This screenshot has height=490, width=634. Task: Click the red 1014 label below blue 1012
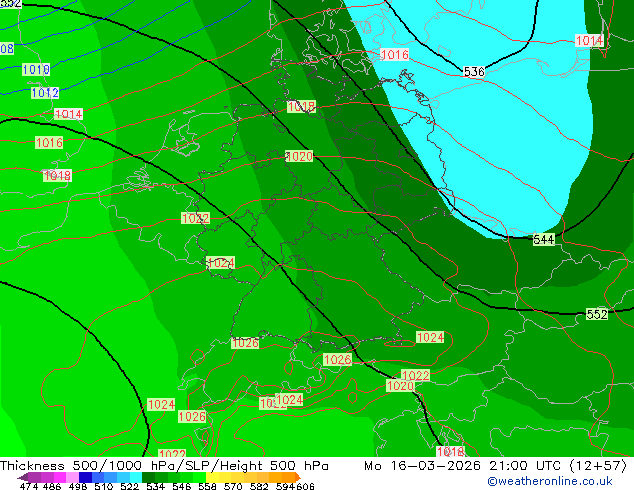(x=68, y=114)
